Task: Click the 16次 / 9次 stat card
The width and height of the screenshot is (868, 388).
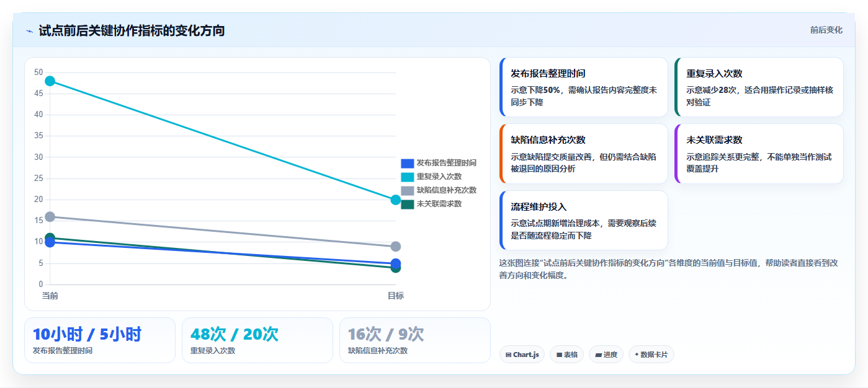Action: 415,340
